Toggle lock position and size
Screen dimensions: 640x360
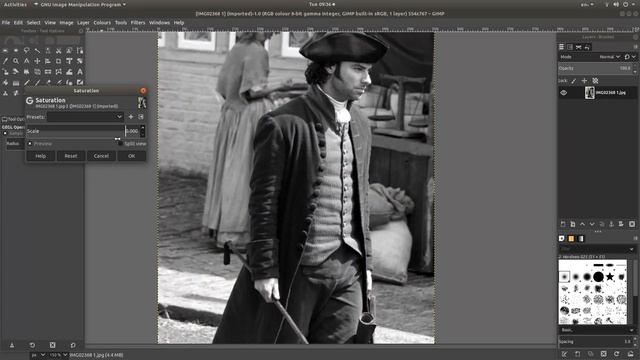584,81
